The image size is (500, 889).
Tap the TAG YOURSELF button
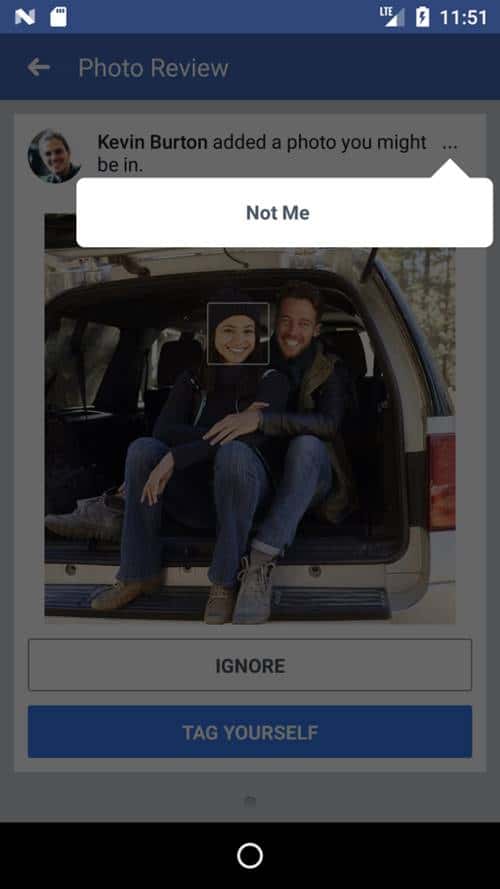pyautogui.click(x=250, y=732)
